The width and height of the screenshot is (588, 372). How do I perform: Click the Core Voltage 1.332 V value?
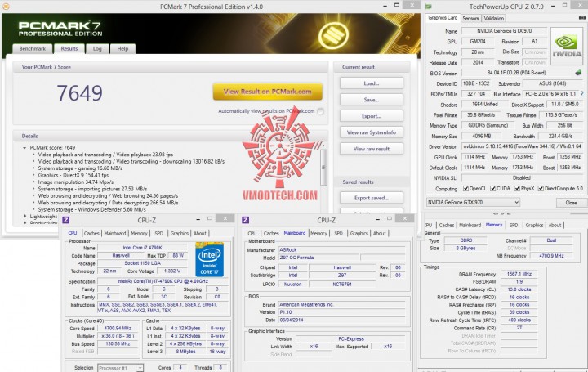point(172,271)
